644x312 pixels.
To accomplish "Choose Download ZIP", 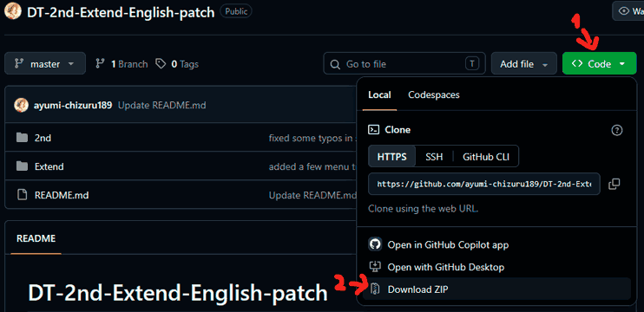I will (496, 289).
